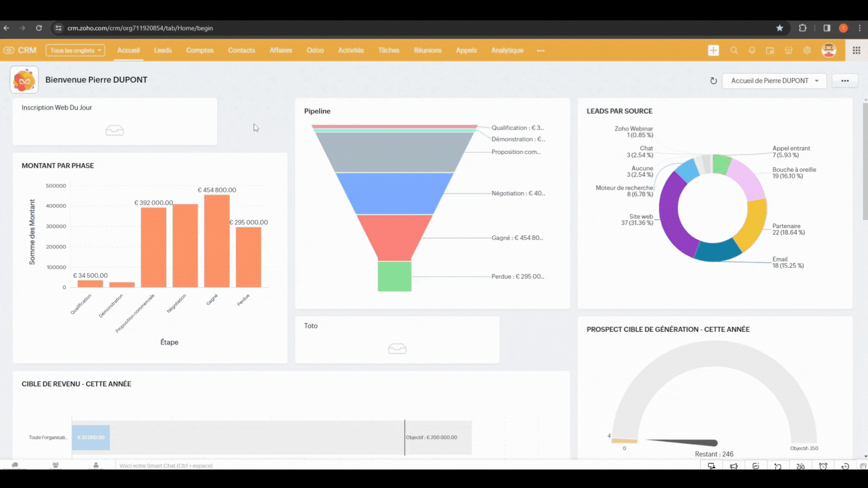This screenshot has height=488, width=868.
Task: Click the Zoho CRM logo icon
Action: (x=9, y=50)
